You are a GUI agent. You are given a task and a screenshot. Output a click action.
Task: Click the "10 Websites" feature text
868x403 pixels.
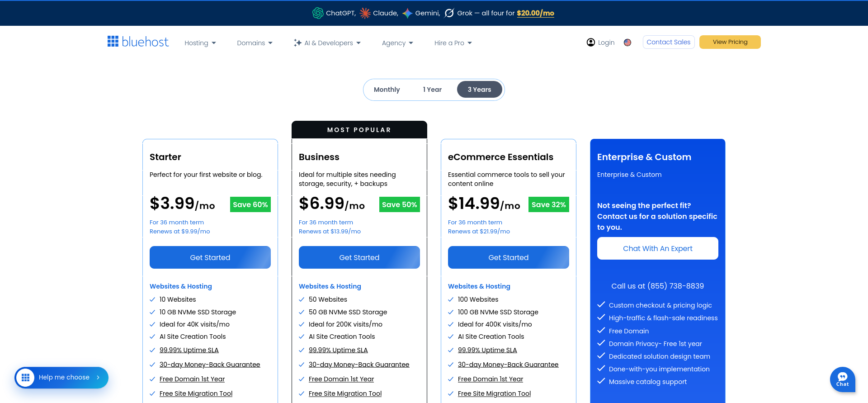[x=178, y=299]
